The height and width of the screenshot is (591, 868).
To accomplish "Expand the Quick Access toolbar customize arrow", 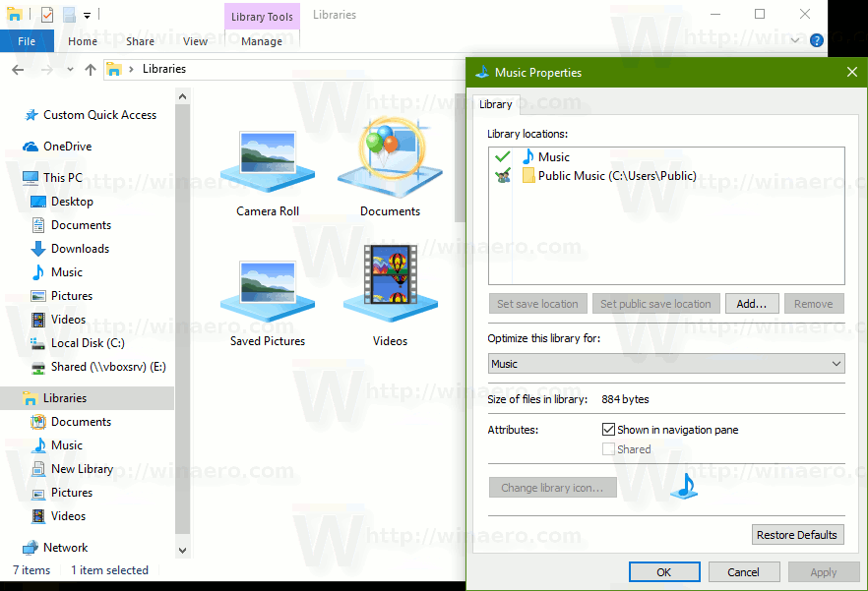I will click(87, 14).
